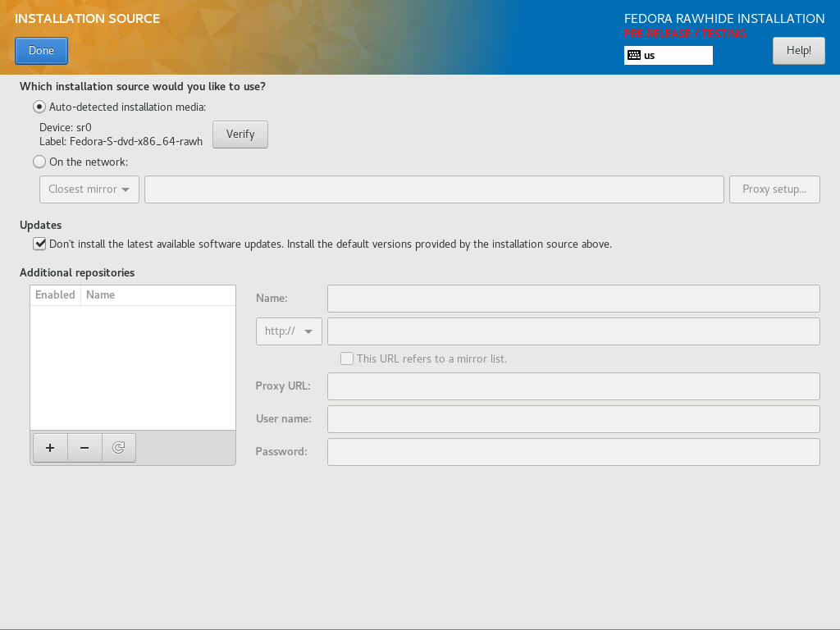Uncheck Don't install latest software updates
Screen dimensions: 840x630
[x=39, y=244]
